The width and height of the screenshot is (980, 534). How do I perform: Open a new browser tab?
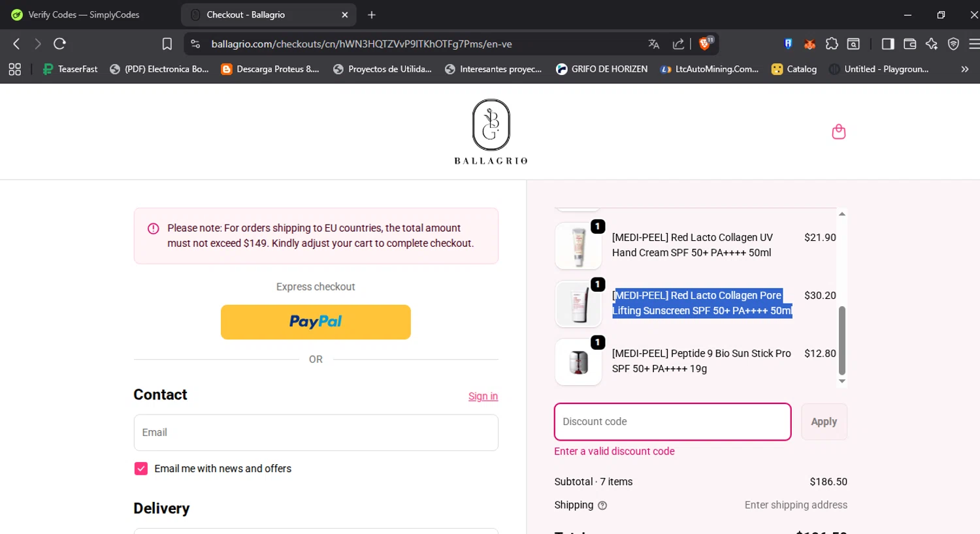[x=372, y=15]
